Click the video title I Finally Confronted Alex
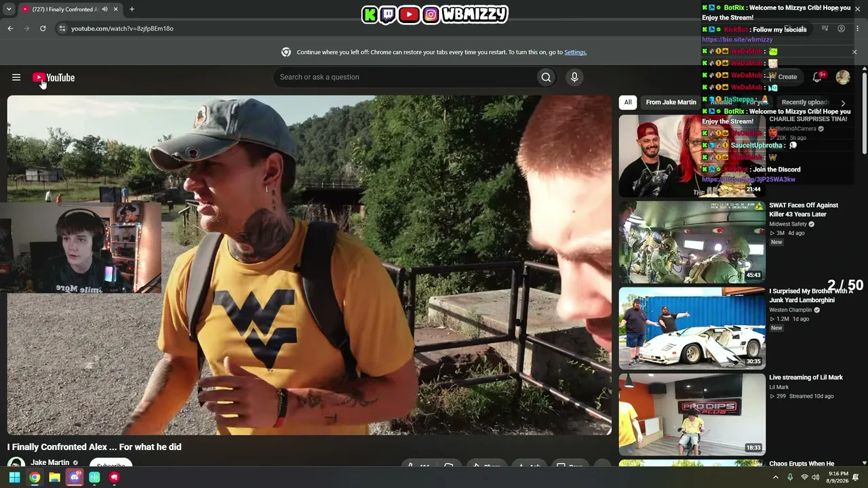Viewport: 868px width, 488px height. click(x=94, y=447)
